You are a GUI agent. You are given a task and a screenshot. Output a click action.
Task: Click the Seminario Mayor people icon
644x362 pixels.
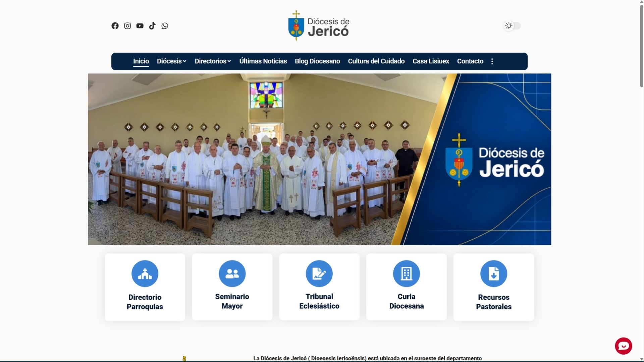pos(232,274)
